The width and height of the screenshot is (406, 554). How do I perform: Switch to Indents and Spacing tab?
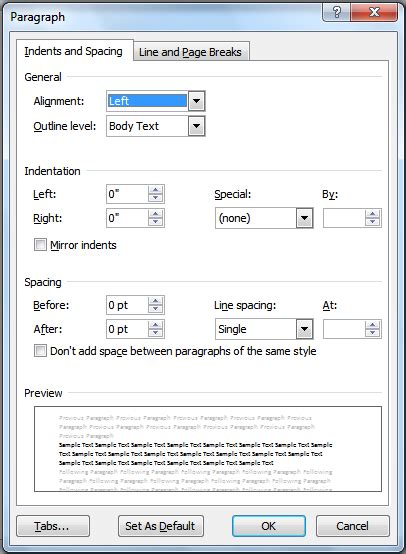coord(75,51)
